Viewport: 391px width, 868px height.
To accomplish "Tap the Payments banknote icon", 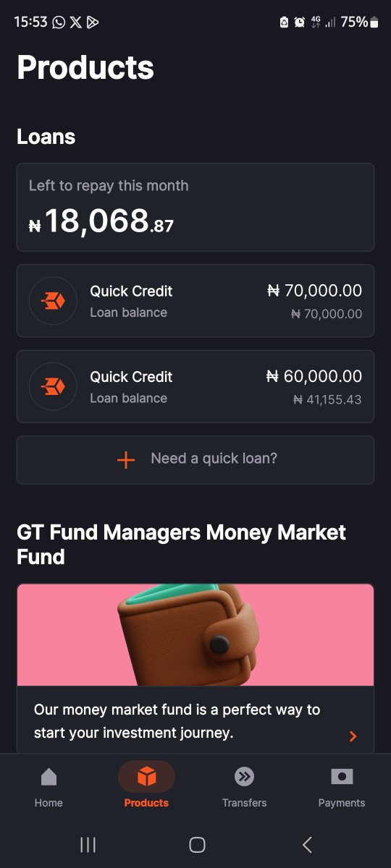I will tap(342, 776).
